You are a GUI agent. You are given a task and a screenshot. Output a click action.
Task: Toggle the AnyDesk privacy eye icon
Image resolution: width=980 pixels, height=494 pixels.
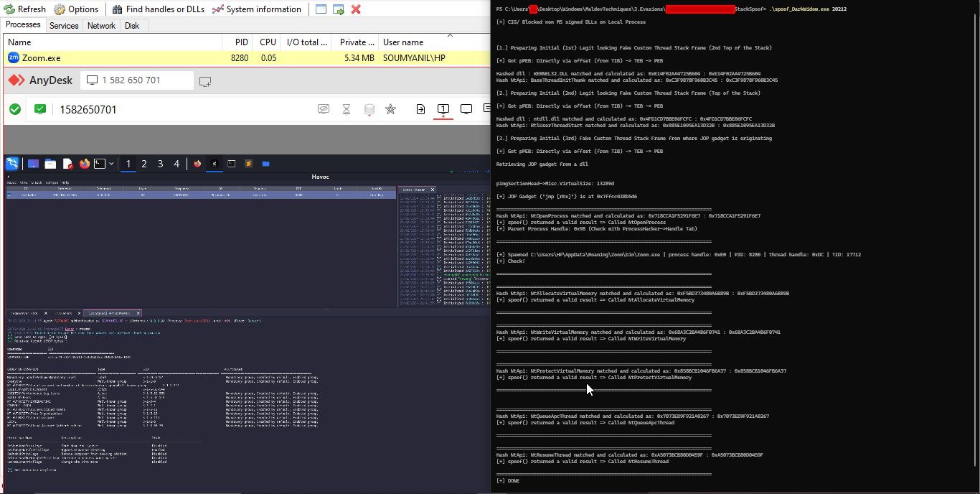click(324, 109)
